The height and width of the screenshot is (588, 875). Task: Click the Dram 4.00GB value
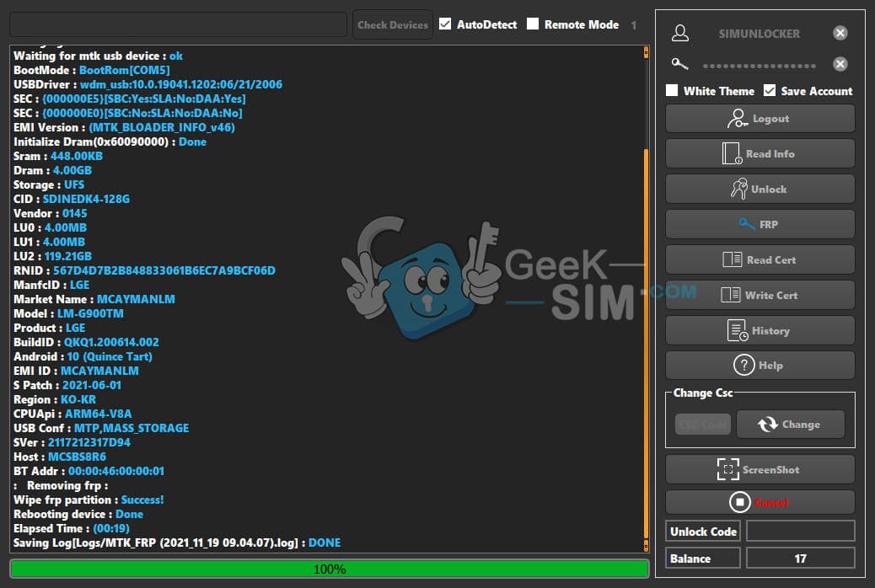(72, 170)
